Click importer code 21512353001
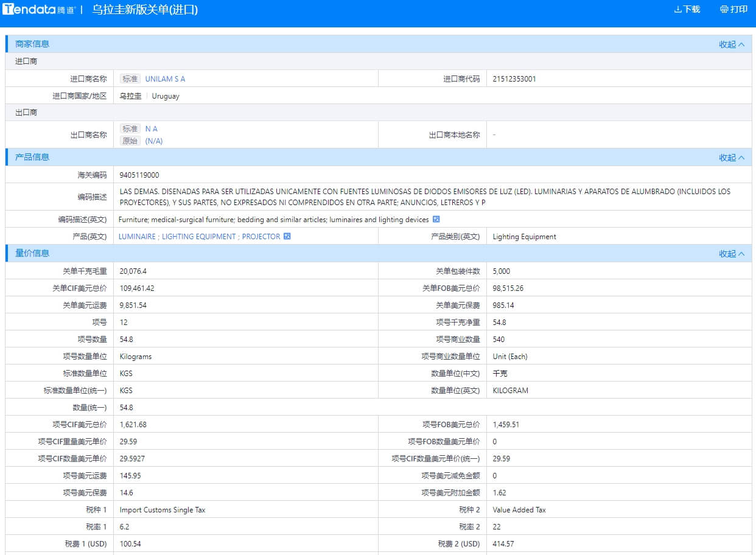Screen dimensions: 756x555 tap(514, 79)
